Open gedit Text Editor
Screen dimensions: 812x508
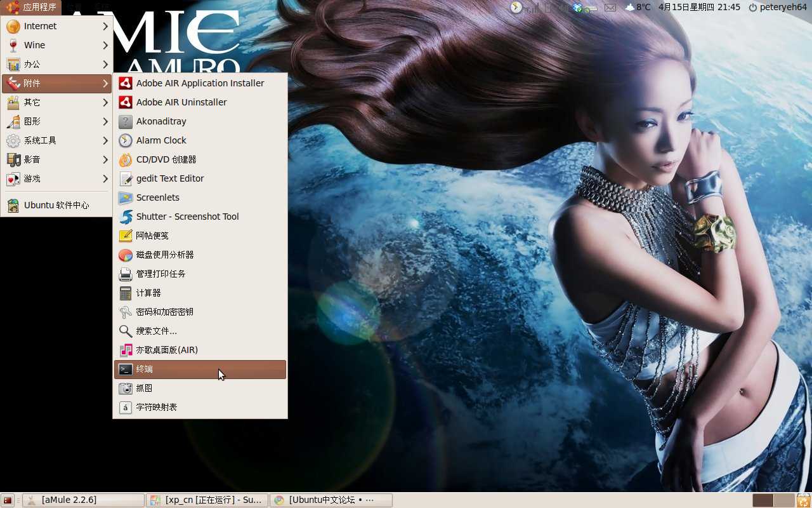[x=200, y=178]
